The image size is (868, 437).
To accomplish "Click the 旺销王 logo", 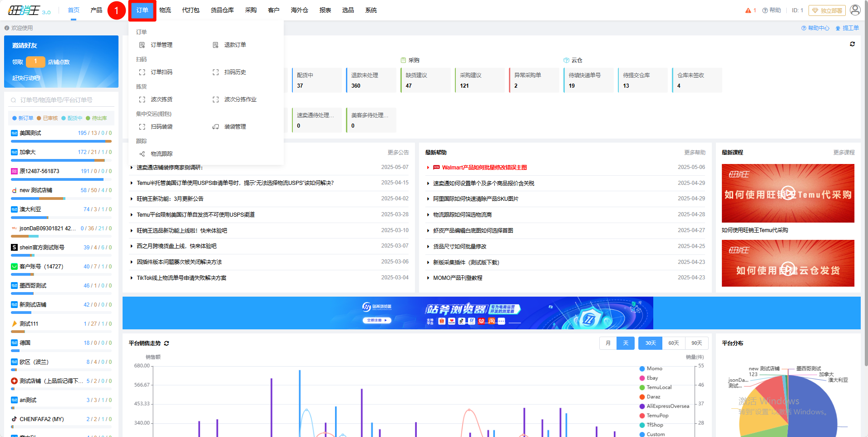I will 29,10.
